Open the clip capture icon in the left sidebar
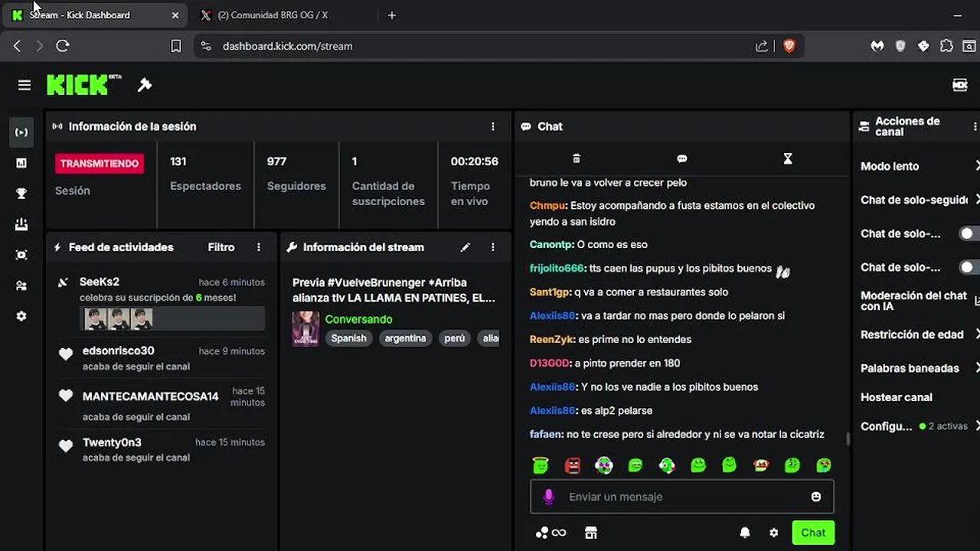Screen dimensions: 980x551 click(x=21, y=255)
